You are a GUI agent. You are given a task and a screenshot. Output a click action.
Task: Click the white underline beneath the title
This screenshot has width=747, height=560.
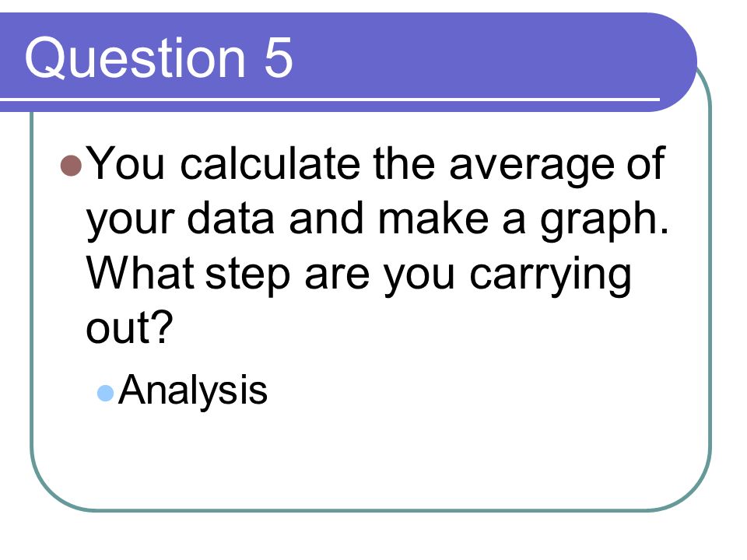[x=330, y=100]
